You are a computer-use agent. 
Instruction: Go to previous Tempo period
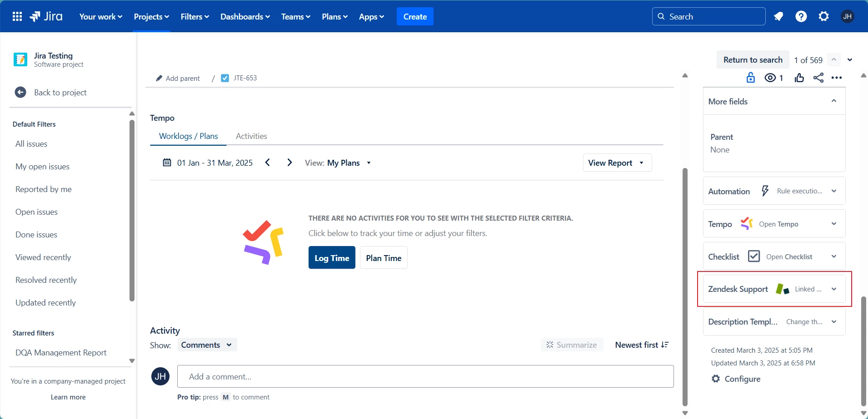[268, 163]
